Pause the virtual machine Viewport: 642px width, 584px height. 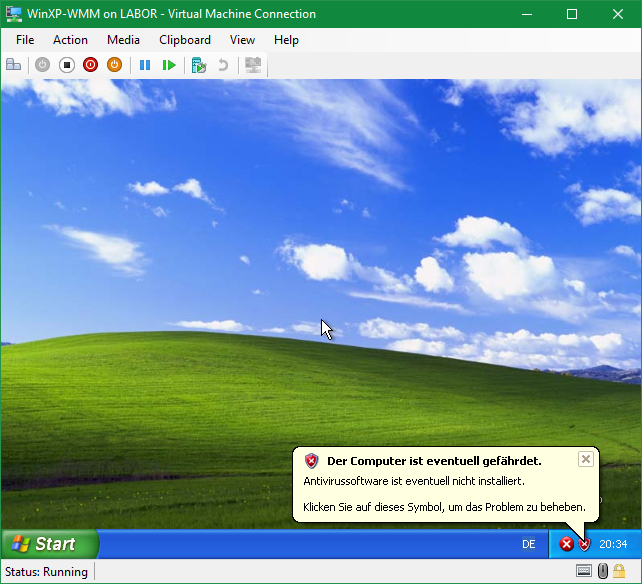pos(145,65)
